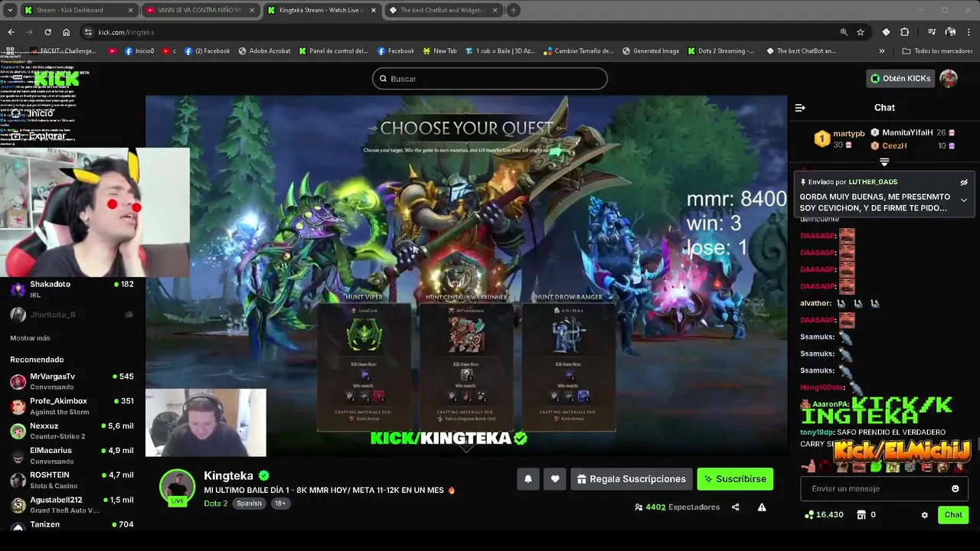
Task: Click the Buscar search field
Action: (490, 79)
